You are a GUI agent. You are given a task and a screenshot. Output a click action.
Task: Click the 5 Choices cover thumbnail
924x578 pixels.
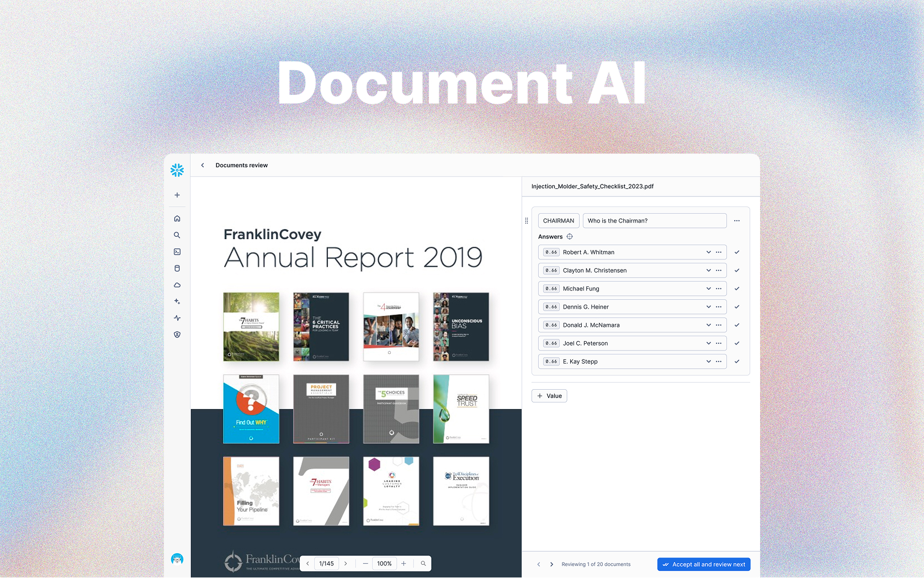[x=391, y=409]
